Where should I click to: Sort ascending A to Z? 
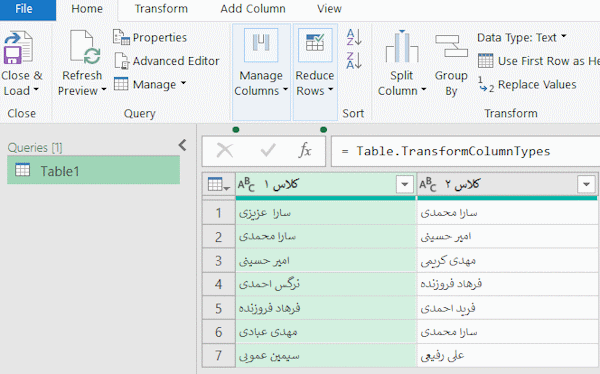pos(354,37)
